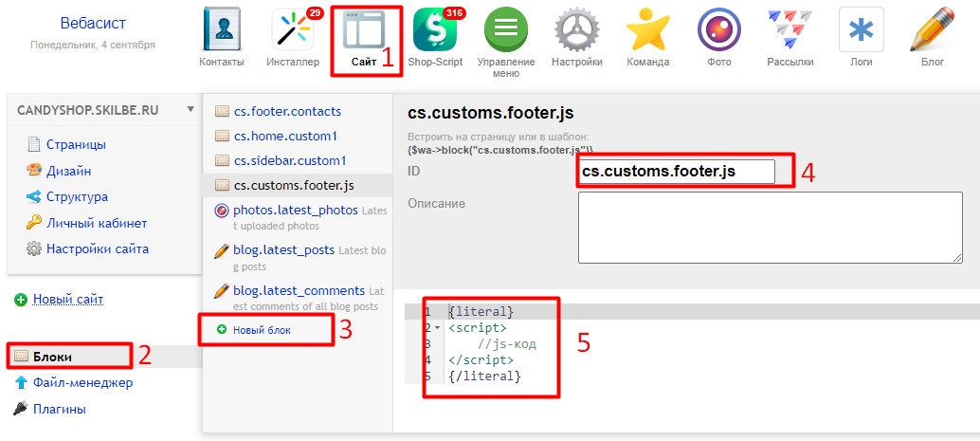Open the Контакты app icon
This screenshot has height=441, width=980.
point(221,31)
